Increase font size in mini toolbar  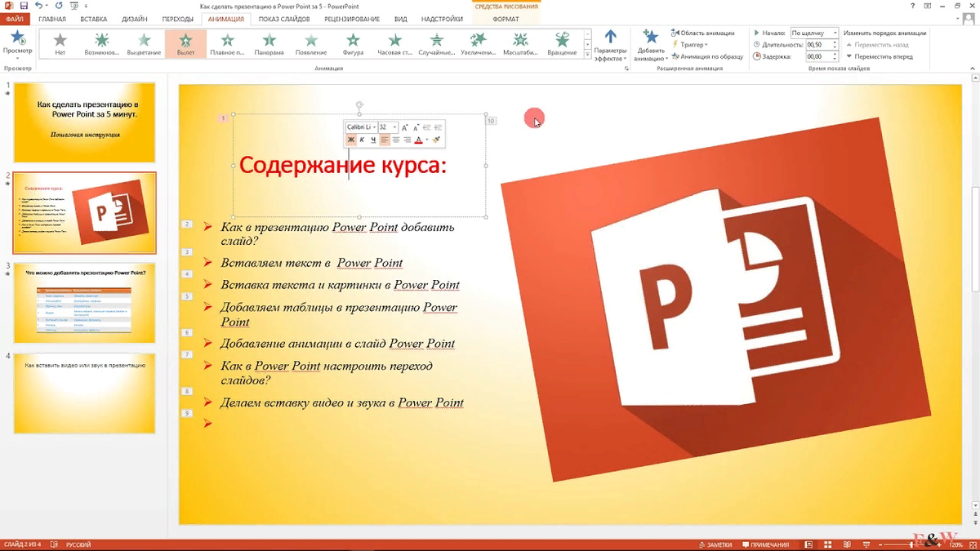click(x=405, y=127)
